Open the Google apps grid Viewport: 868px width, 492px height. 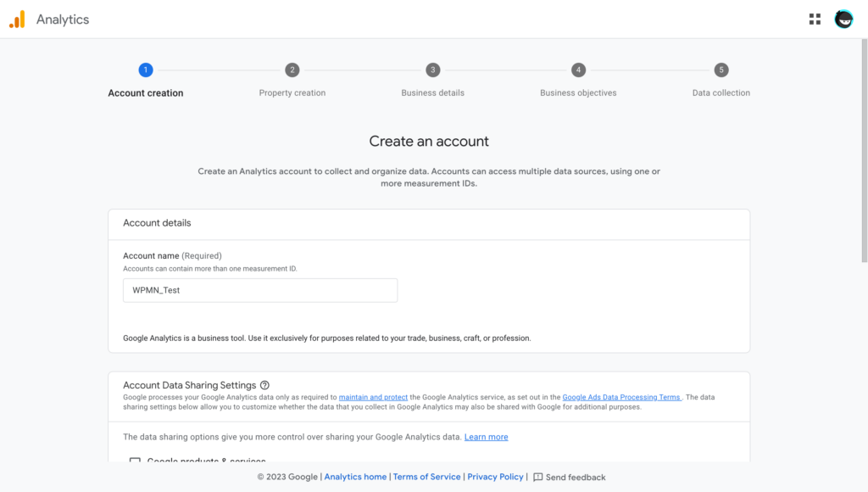click(815, 18)
